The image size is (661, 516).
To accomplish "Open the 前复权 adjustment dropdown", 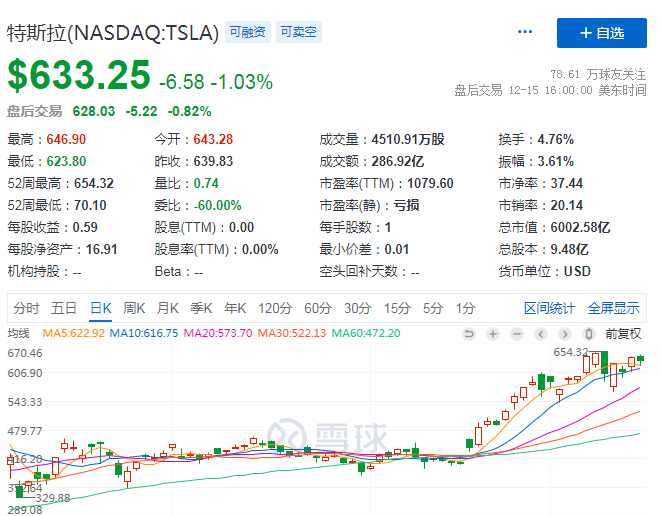I will tap(623, 334).
